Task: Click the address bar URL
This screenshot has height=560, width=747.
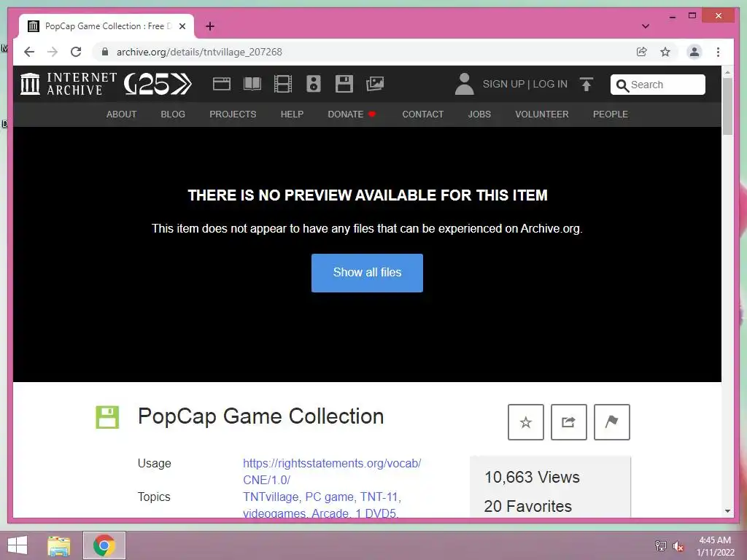Action: [x=199, y=52]
